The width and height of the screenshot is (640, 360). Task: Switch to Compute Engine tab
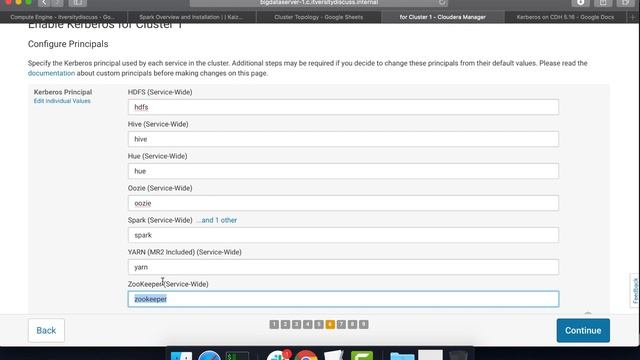coord(63,17)
